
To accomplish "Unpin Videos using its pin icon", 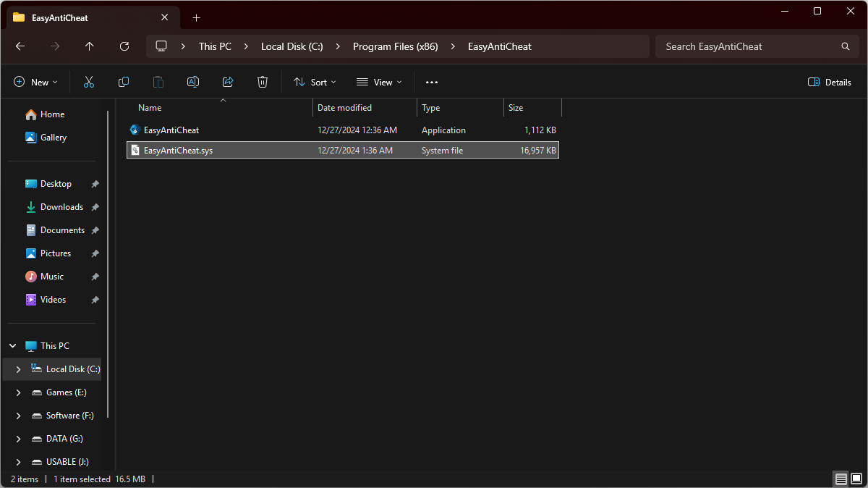I will pos(95,300).
